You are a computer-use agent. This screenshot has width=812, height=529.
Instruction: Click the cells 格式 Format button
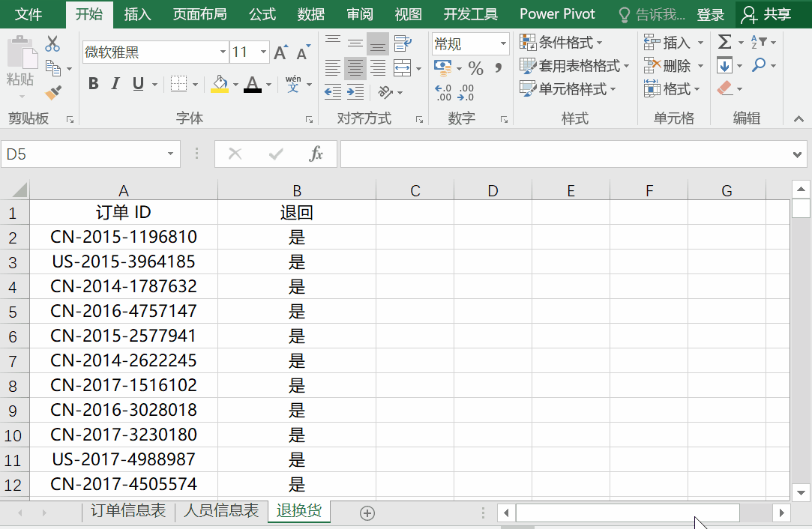pos(672,89)
